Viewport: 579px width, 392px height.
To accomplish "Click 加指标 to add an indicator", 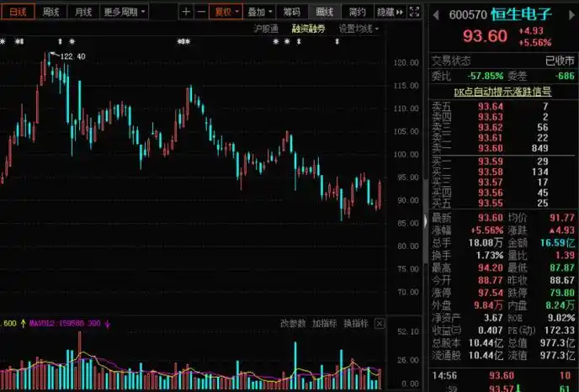I will click(324, 324).
